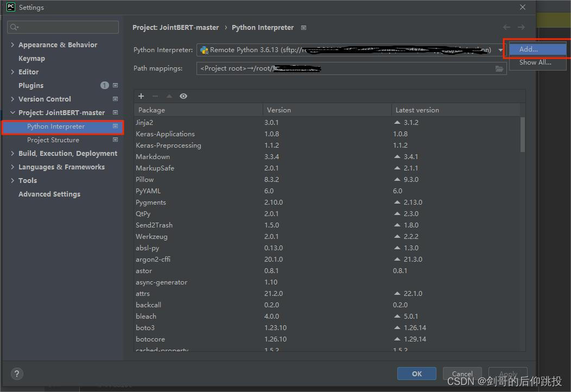This screenshot has height=392, width=571.
Task: Click the settings search field
Action: coord(63,27)
